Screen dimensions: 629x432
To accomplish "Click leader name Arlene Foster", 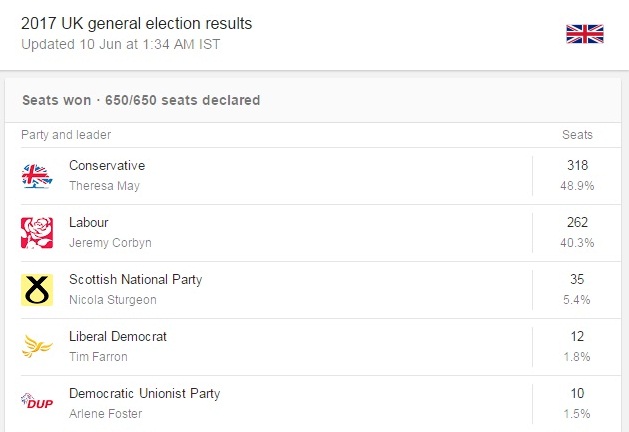I will point(106,413).
